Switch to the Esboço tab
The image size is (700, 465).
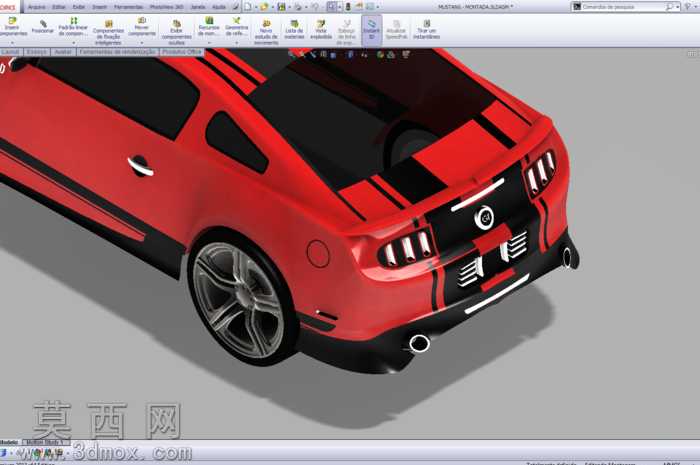(37, 52)
